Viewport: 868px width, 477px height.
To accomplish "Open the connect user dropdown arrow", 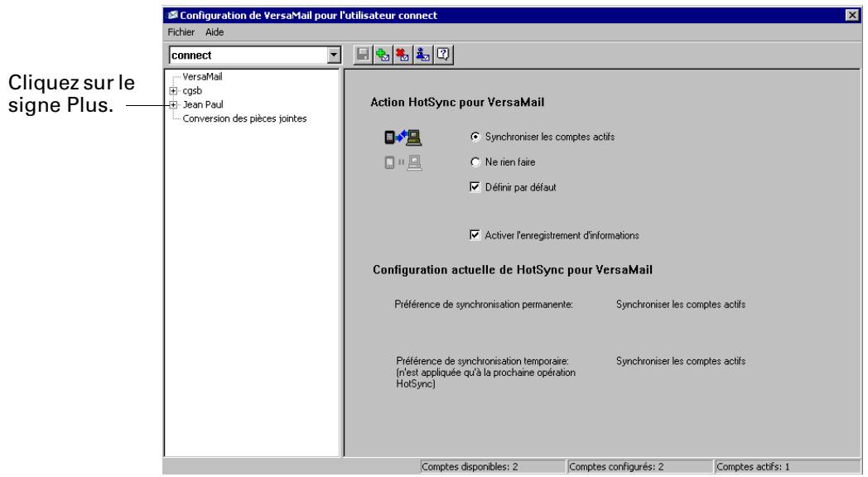I will coord(333,55).
